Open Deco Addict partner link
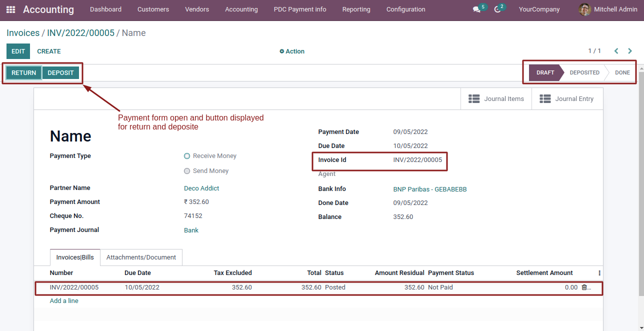This screenshot has height=331, width=644. [x=201, y=188]
